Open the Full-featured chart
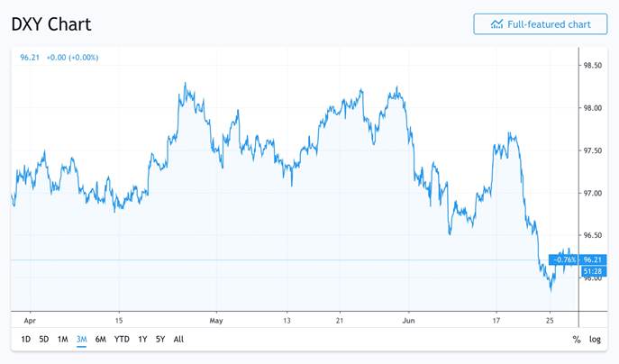The height and width of the screenshot is (364, 619). coord(540,24)
